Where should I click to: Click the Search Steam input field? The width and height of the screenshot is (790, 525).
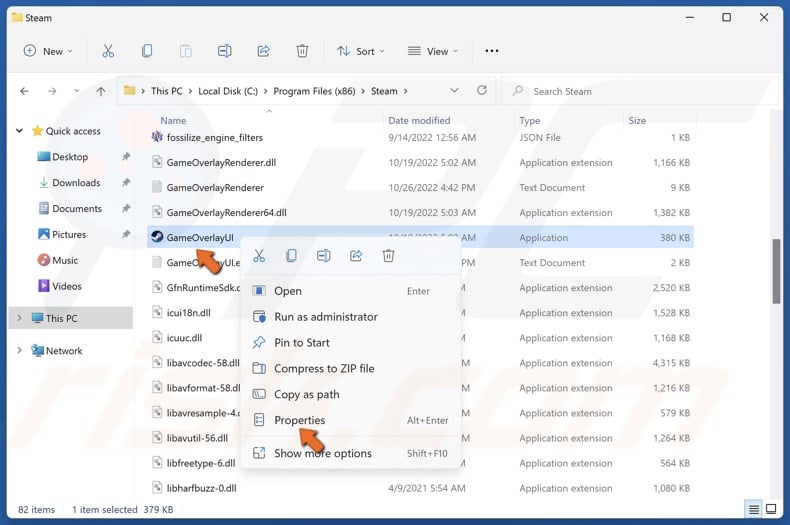[640, 91]
